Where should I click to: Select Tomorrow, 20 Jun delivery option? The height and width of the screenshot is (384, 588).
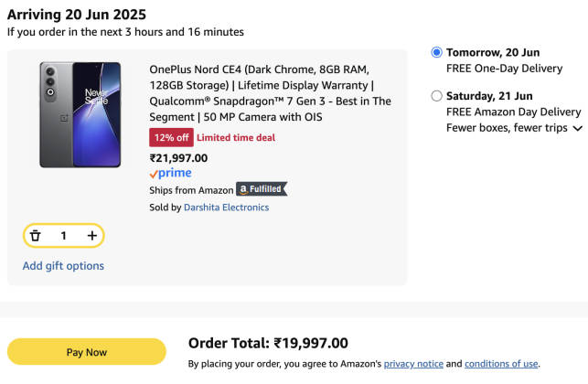point(436,53)
